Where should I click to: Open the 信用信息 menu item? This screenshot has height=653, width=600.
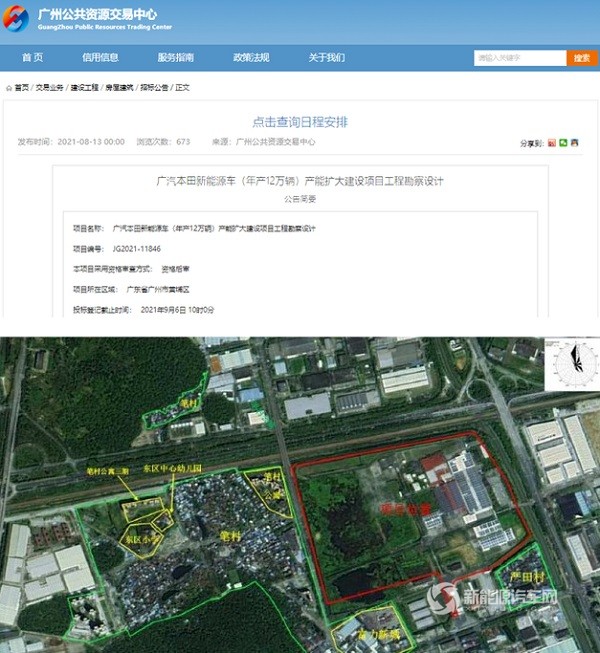pyautogui.click(x=100, y=57)
